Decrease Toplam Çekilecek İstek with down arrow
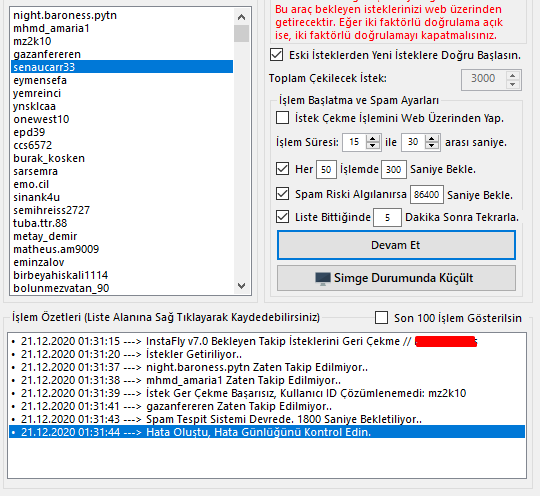This screenshot has height=496, width=540. point(512,84)
